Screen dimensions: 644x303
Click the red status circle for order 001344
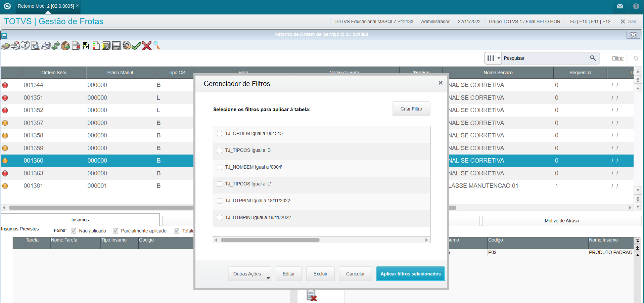tap(5, 85)
